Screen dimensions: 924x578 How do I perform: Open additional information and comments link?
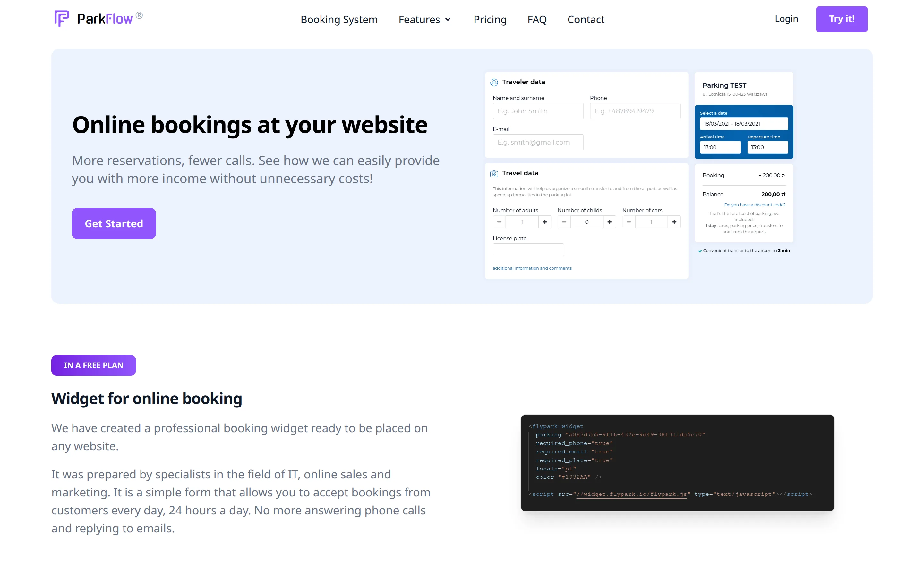[x=532, y=268]
